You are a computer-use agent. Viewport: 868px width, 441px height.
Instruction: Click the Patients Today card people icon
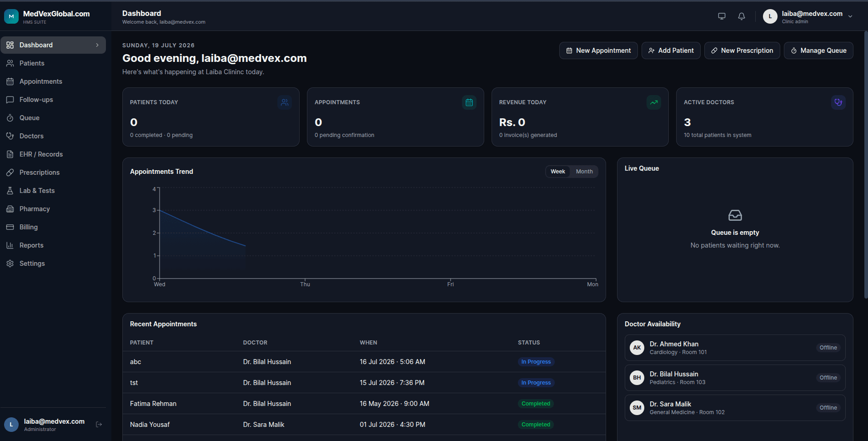click(285, 102)
